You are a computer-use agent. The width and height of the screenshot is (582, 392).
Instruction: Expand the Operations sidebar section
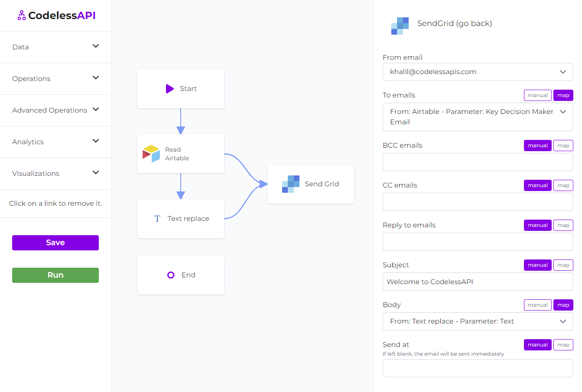click(55, 78)
